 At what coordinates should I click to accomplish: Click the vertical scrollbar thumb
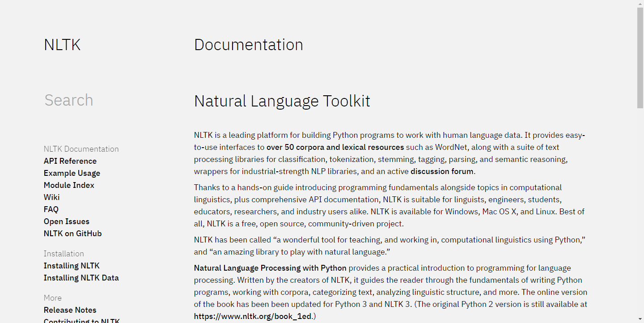coord(640,58)
